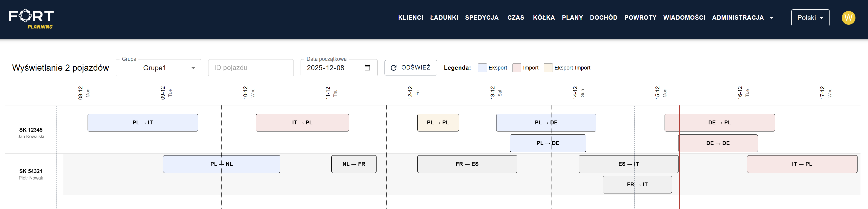Focus the ID pojazdu input field
Screen dimensions: 868x209
coord(251,68)
